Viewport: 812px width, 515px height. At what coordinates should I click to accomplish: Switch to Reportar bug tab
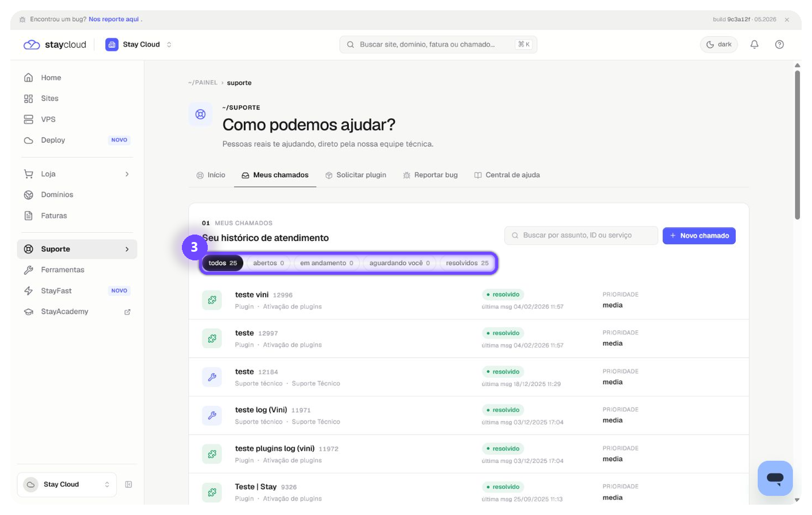click(x=430, y=175)
